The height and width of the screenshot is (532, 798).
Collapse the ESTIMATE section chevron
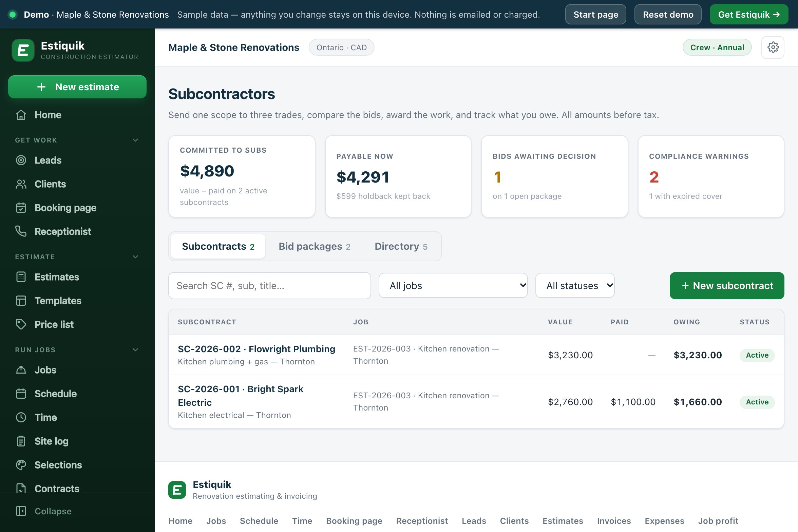pyautogui.click(x=135, y=257)
